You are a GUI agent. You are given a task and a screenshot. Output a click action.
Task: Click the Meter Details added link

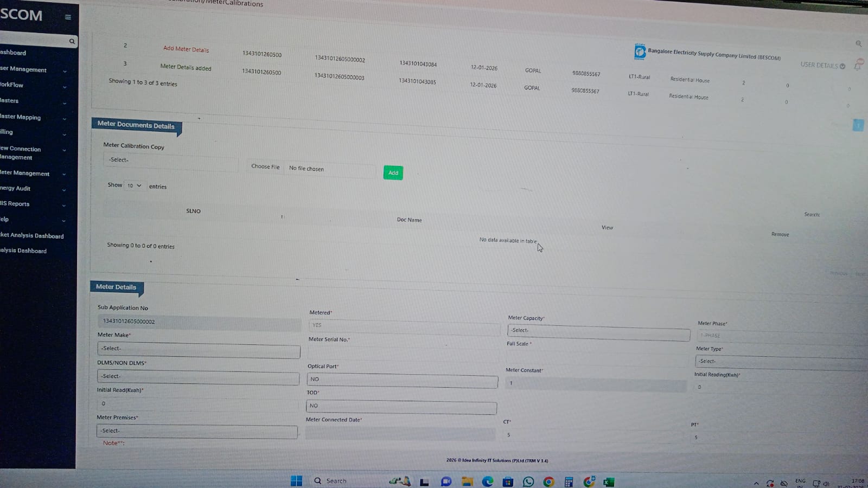coord(186,67)
